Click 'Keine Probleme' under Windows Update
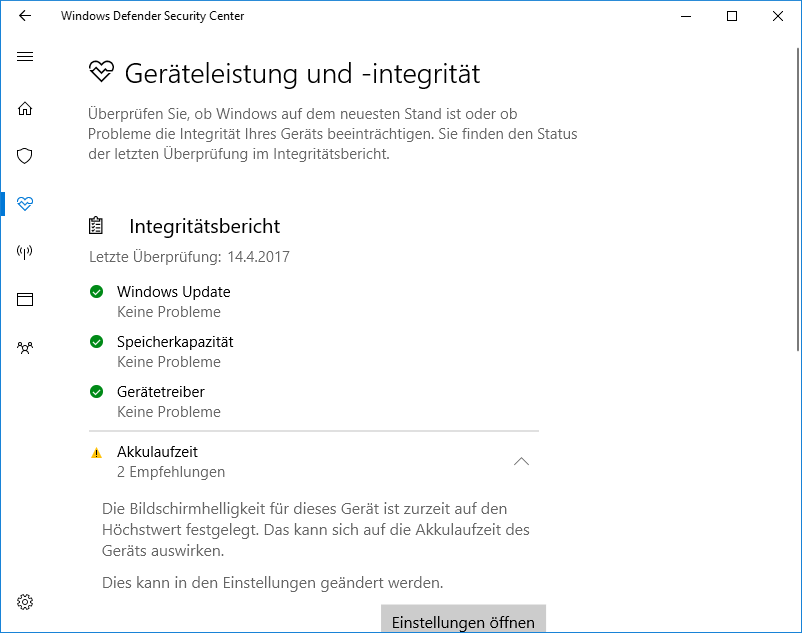Screen dimensions: 802x633 point(169,312)
